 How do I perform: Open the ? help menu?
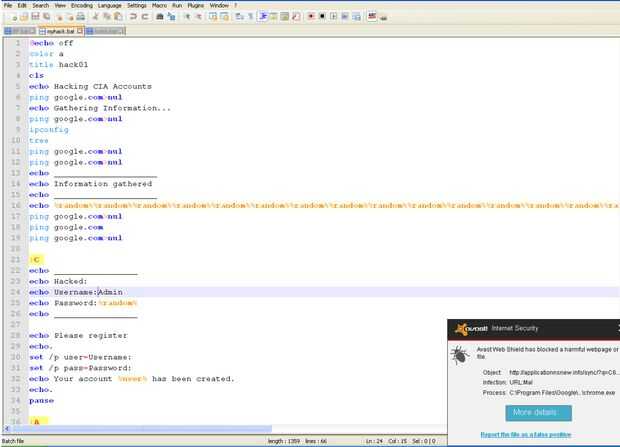point(236,6)
